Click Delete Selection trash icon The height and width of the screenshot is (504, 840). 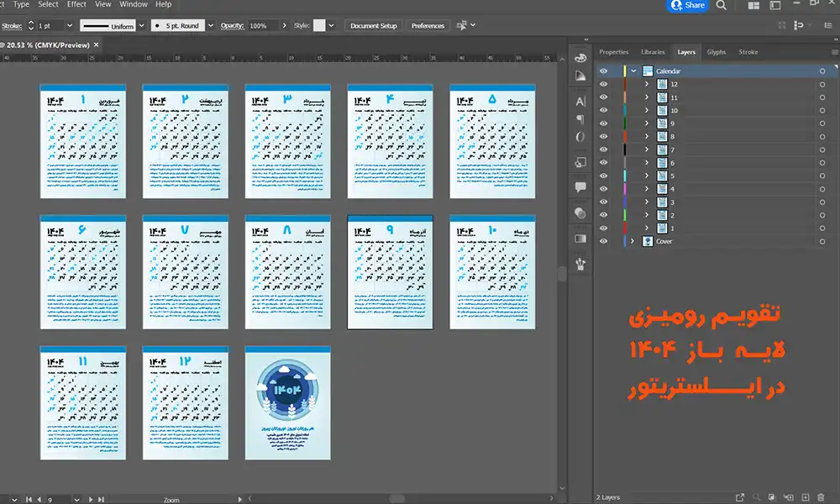tap(822, 497)
